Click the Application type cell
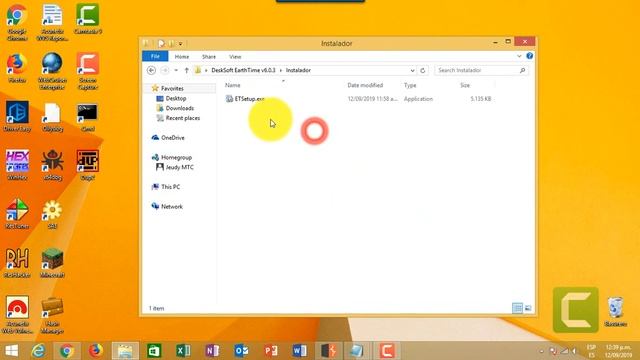The width and height of the screenshot is (640, 360). click(x=418, y=99)
